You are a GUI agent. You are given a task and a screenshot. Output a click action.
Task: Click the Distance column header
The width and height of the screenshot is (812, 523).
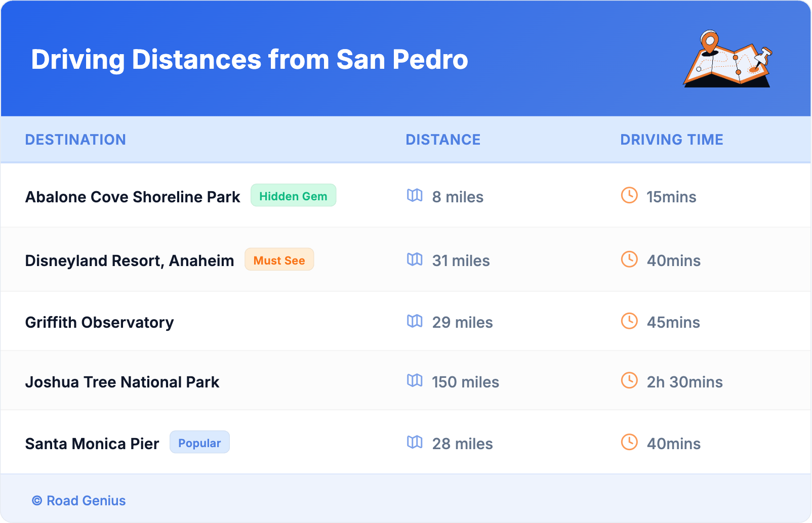[x=443, y=140]
